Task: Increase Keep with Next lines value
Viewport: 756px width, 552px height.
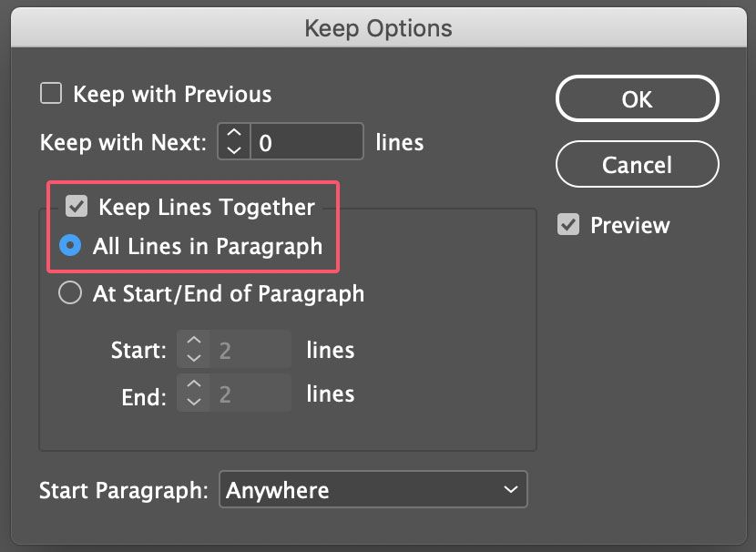Action: click(x=234, y=135)
